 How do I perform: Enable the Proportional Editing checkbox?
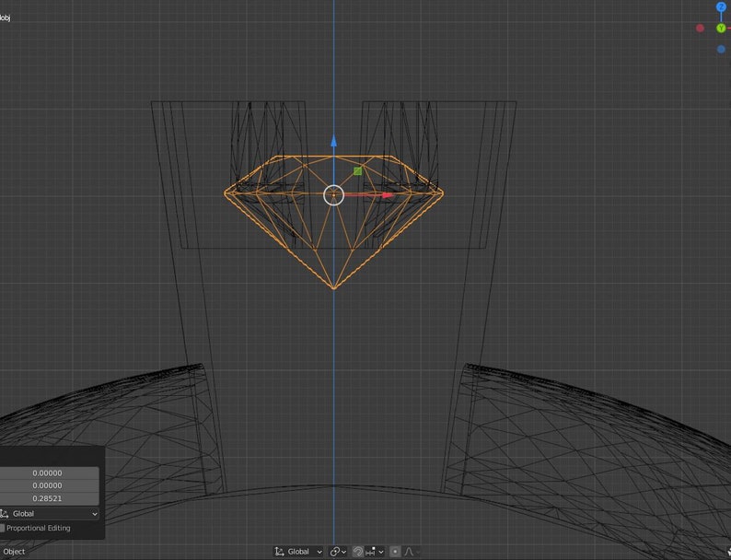[x=3, y=528]
